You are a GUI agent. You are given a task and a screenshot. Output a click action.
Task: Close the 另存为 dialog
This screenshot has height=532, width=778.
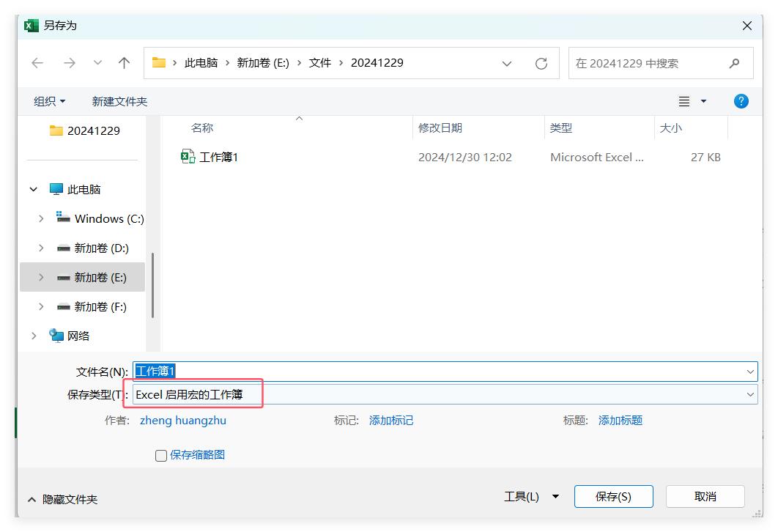746,26
